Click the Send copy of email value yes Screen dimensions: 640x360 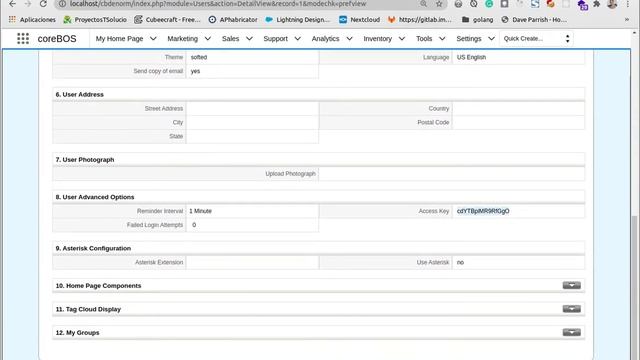tap(196, 71)
